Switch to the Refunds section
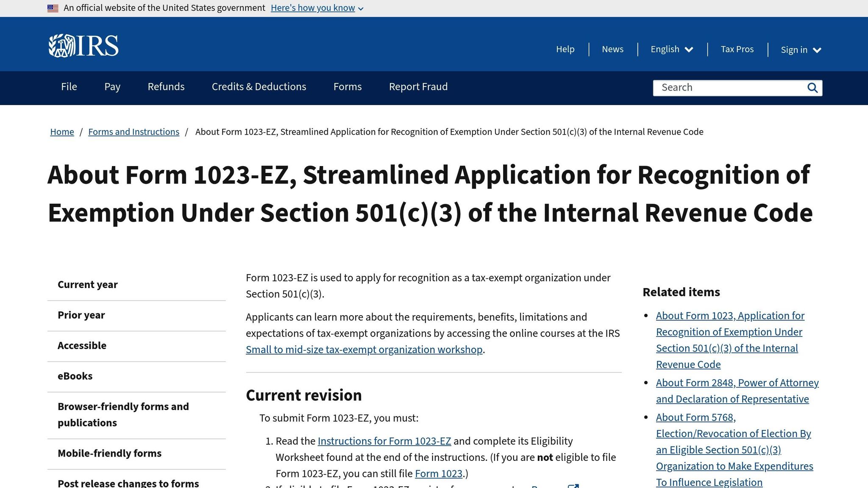 point(166,86)
